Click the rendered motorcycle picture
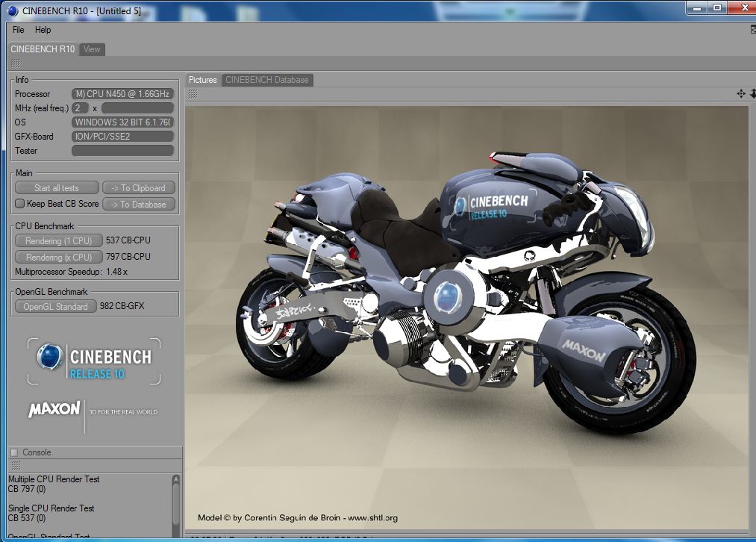The image size is (756, 542). [x=466, y=318]
